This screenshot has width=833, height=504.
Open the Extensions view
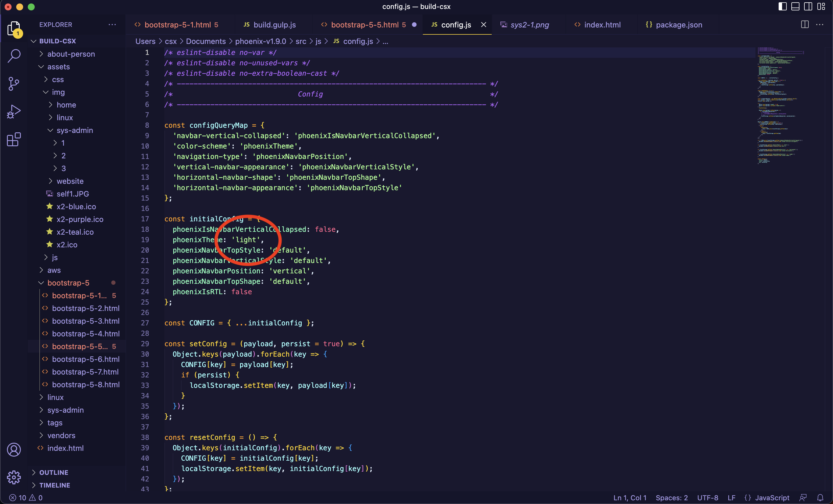14,139
